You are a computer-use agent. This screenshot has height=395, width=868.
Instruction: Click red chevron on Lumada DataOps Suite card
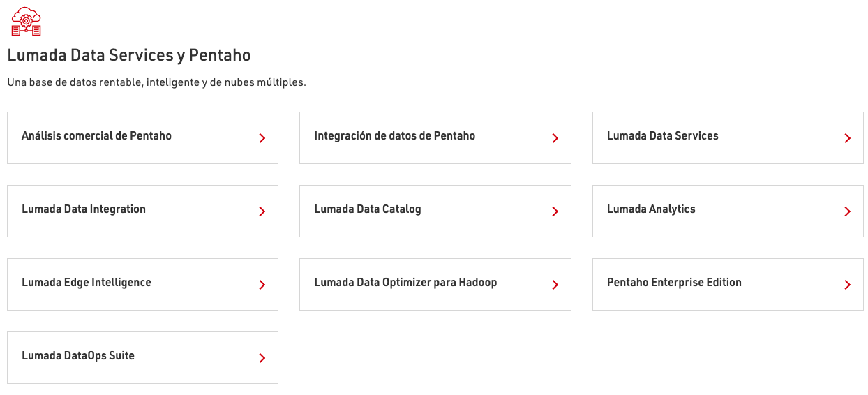point(262,358)
